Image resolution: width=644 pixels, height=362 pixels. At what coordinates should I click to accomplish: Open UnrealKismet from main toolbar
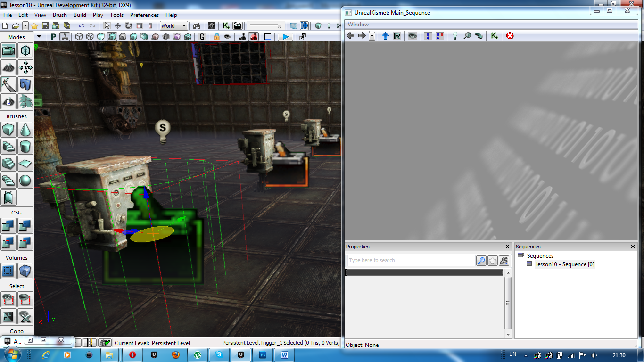tap(226, 26)
